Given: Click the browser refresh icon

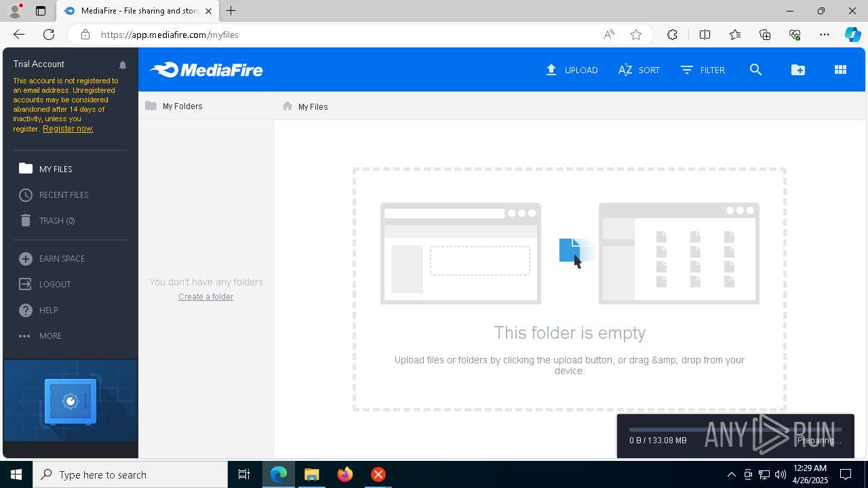Looking at the screenshot, I should click(49, 35).
